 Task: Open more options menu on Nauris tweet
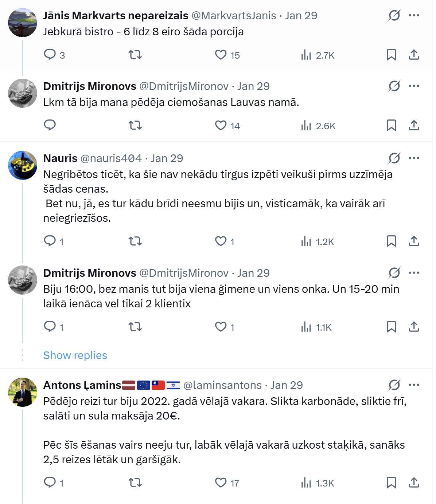pyautogui.click(x=414, y=158)
